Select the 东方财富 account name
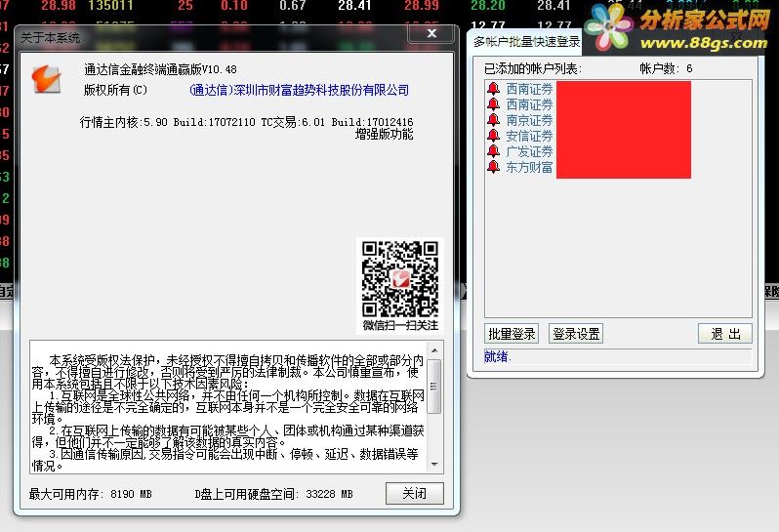The height and width of the screenshot is (532, 779). (529, 167)
